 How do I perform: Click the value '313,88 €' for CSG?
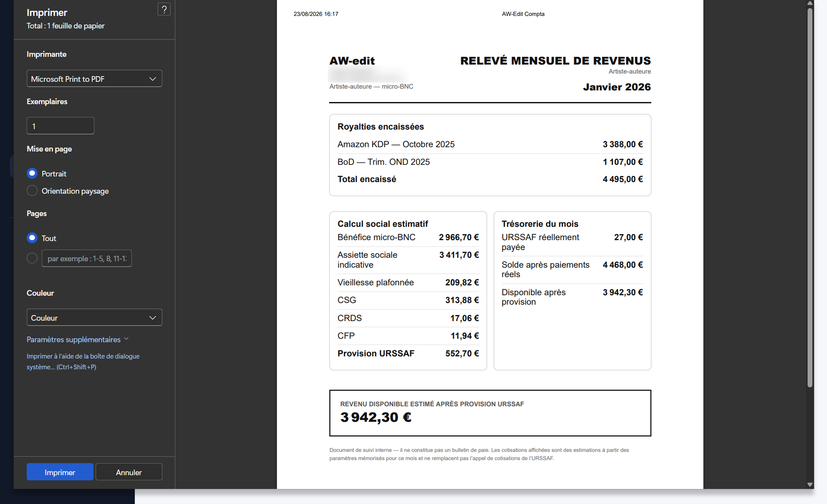point(462,300)
